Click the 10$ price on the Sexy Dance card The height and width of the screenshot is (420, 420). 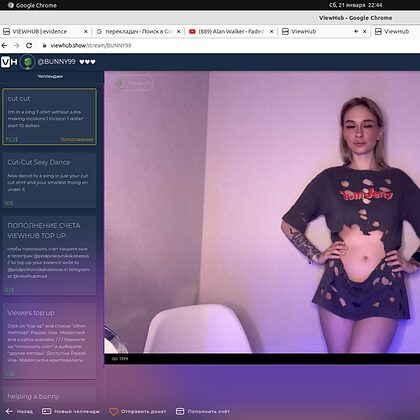point(9,203)
